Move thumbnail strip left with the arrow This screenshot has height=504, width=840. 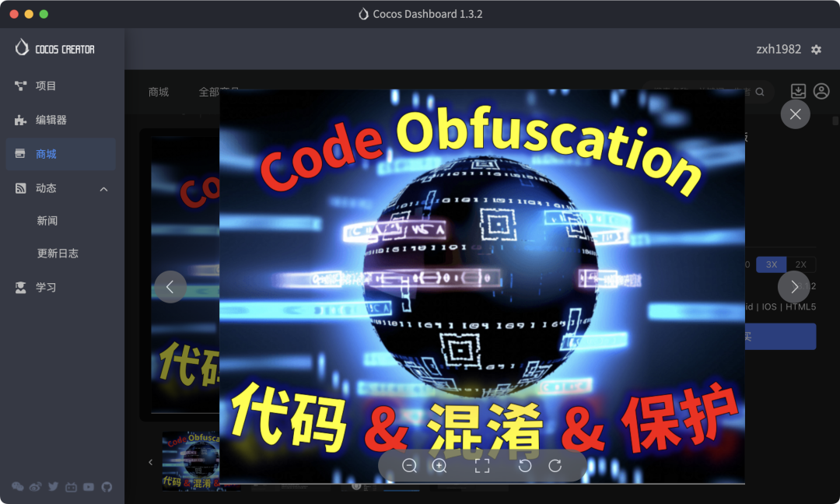151,462
